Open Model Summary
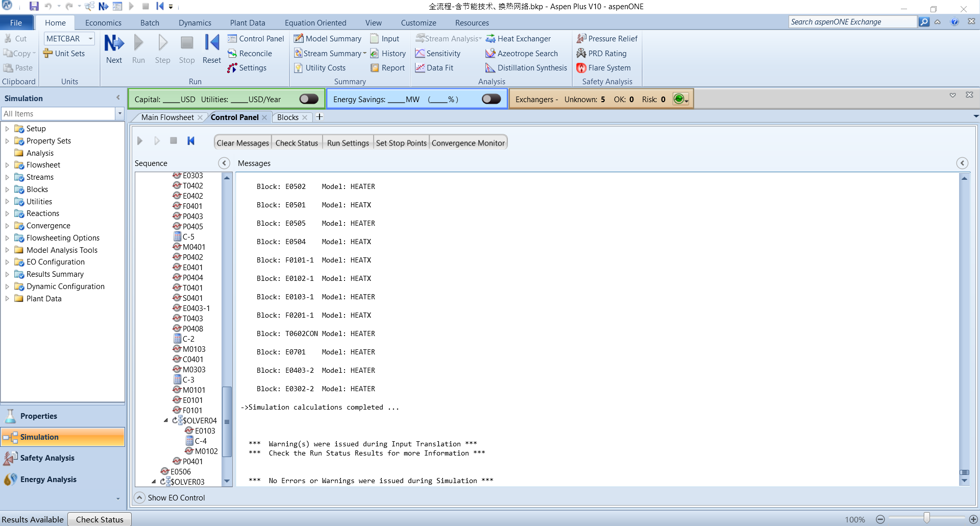This screenshot has height=526, width=980. click(328, 39)
